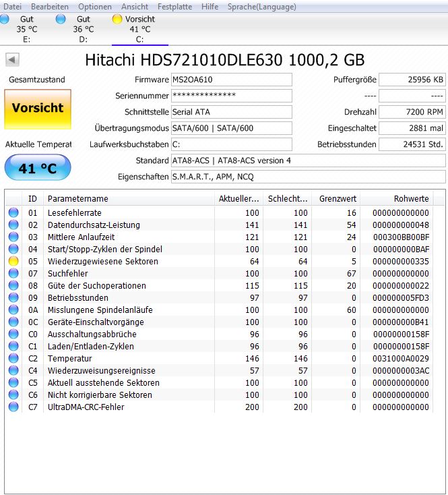The width and height of the screenshot is (448, 495).
Task: Click the masked Seriennummer field
Action: coord(231,96)
